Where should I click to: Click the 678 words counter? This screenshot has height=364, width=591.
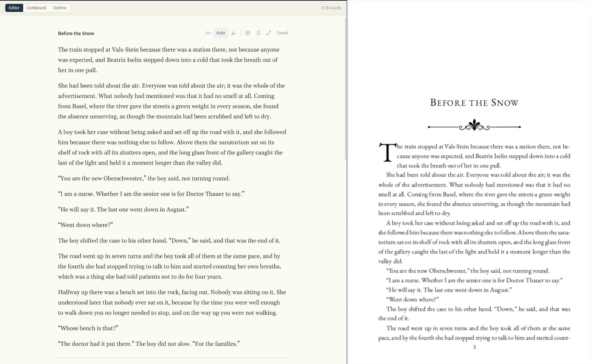tap(331, 8)
